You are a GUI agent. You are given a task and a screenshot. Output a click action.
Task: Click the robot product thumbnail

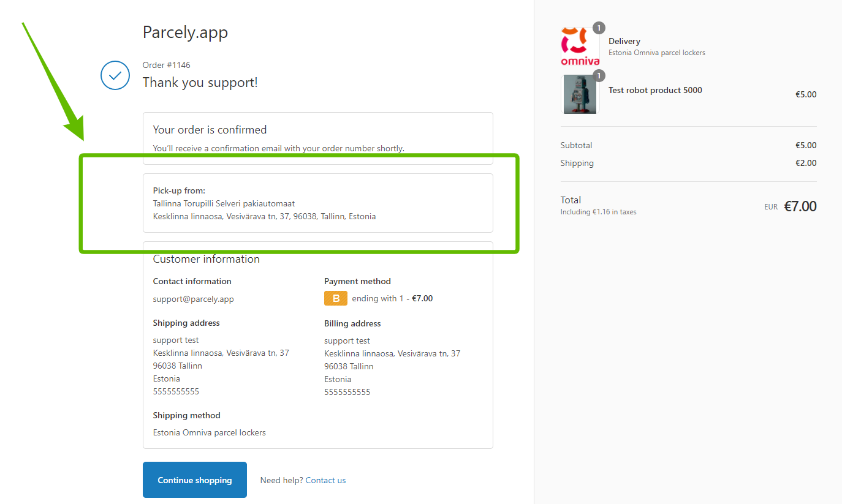580,94
